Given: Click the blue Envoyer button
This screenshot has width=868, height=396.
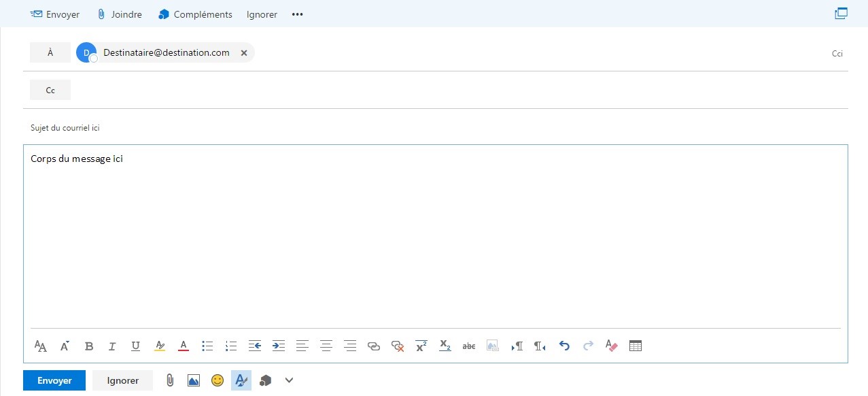Looking at the screenshot, I should tap(54, 380).
